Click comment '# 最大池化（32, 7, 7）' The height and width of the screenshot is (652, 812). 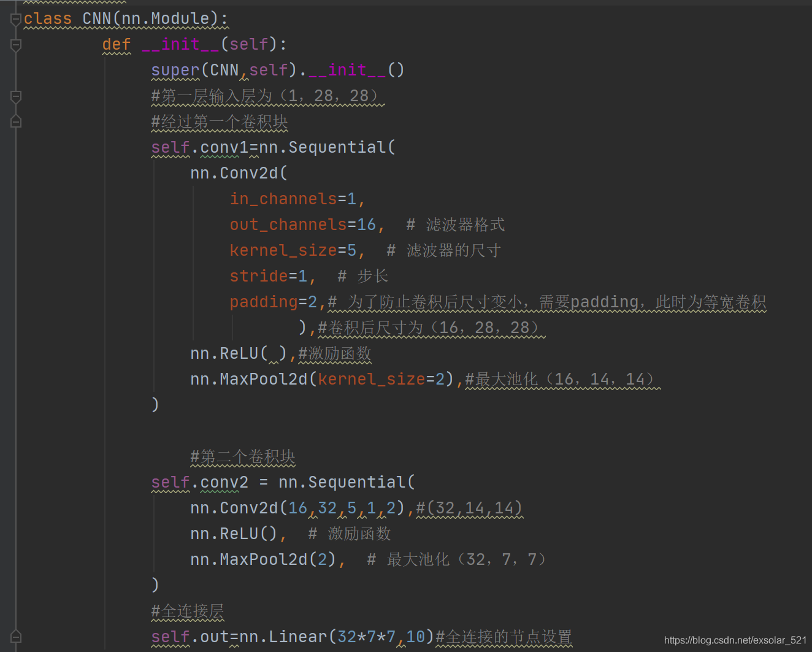pyautogui.click(x=456, y=560)
